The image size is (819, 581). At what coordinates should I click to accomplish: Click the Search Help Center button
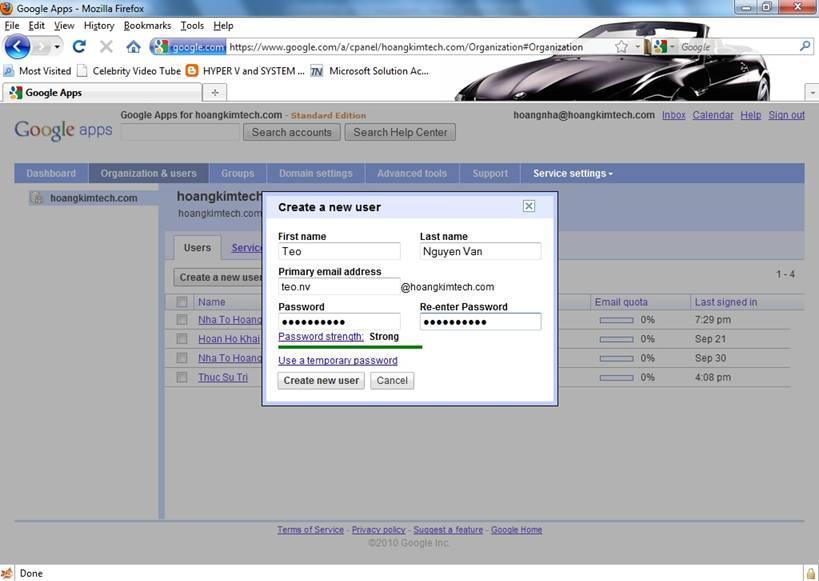click(x=400, y=132)
